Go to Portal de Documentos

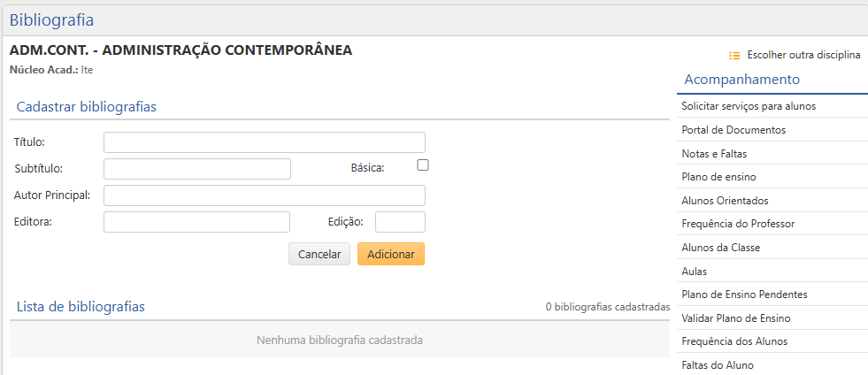[734, 130]
